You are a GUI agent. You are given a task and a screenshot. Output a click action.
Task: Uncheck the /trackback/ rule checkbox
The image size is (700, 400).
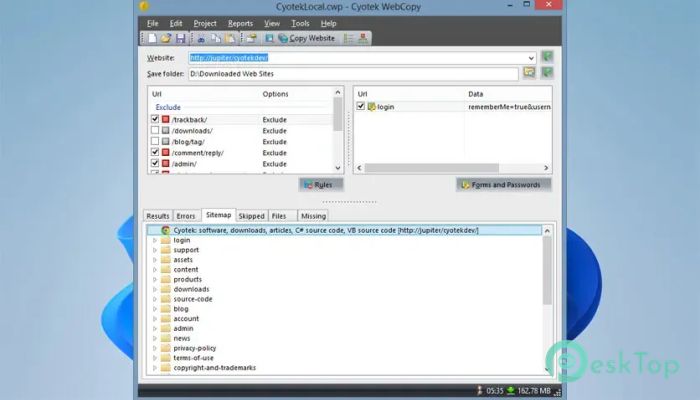[155, 119]
